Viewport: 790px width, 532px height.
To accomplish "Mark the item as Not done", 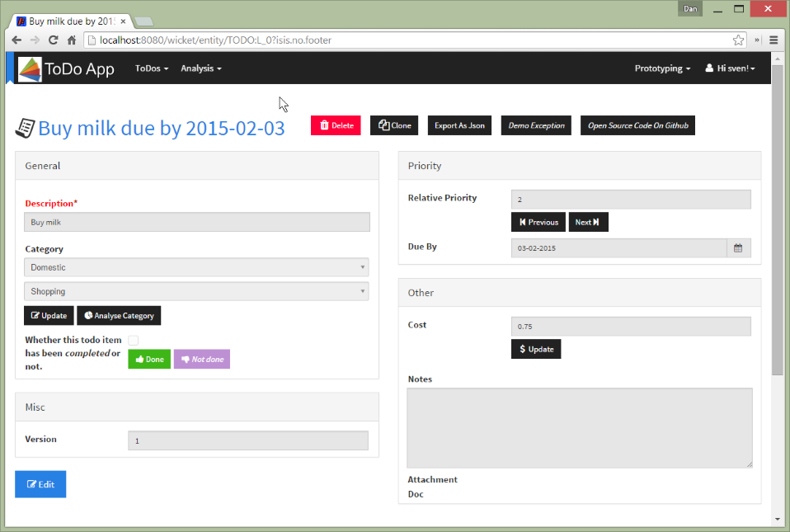I will (201, 359).
